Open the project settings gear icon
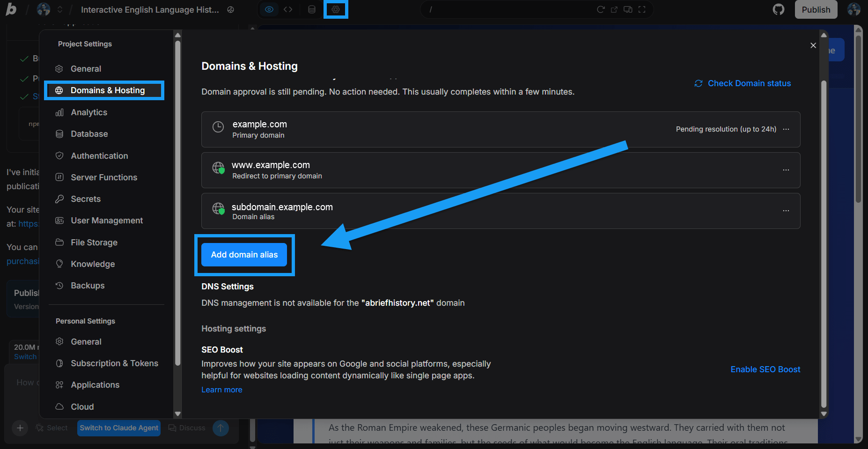 pyautogui.click(x=336, y=9)
